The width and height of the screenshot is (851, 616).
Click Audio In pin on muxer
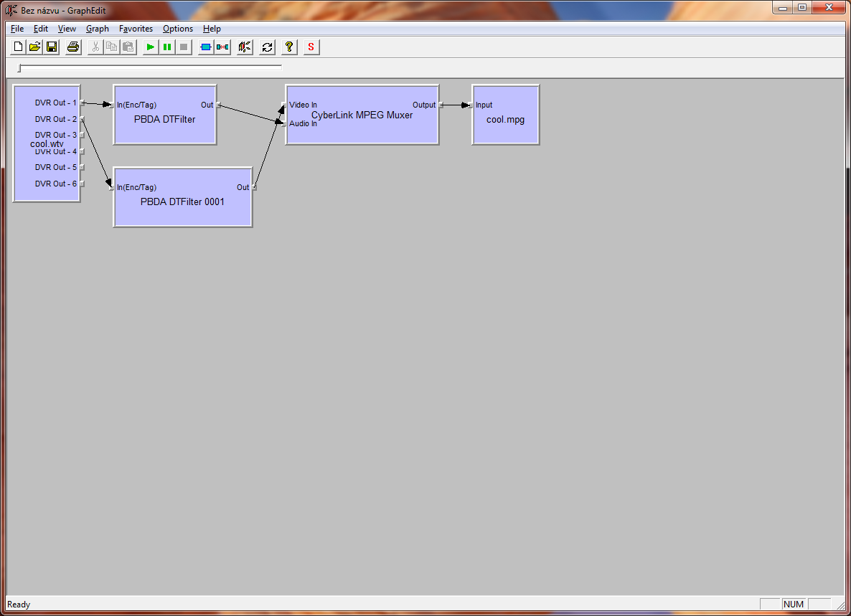(284, 123)
